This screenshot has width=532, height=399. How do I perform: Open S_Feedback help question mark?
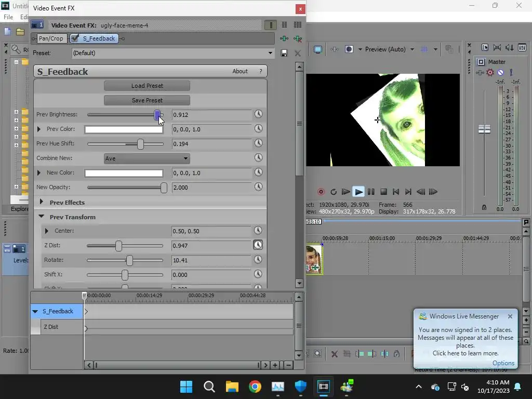coord(261,71)
